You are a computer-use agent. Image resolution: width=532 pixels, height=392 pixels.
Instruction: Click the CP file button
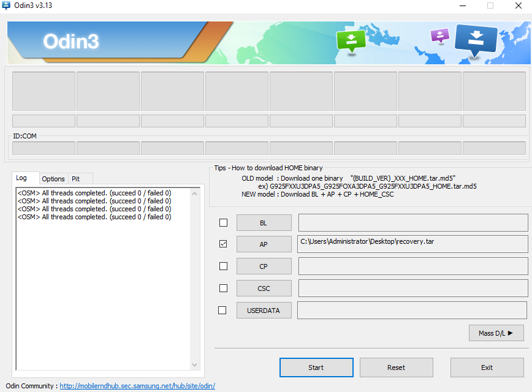[x=264, y=266]
